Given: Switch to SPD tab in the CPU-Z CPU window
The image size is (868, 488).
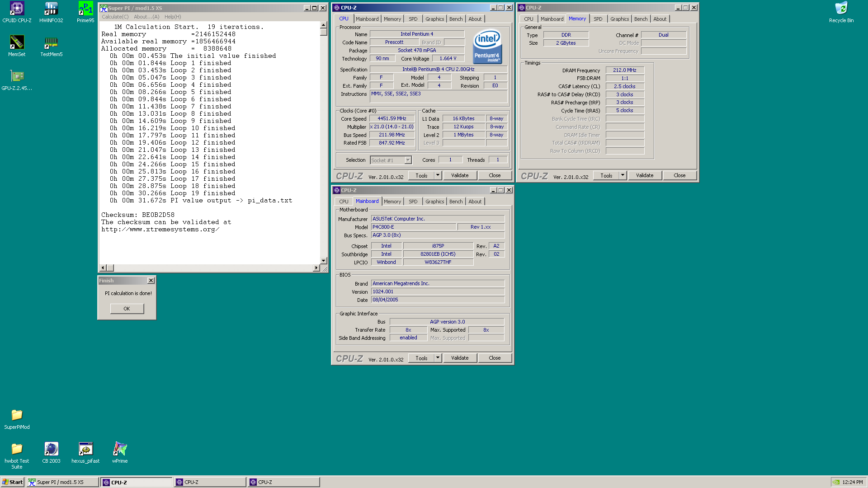Looking at the screenshot, I should 413,19.
